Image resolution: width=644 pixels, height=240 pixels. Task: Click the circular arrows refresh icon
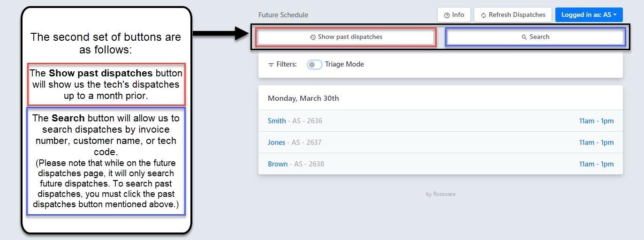(x=483, y=15)
